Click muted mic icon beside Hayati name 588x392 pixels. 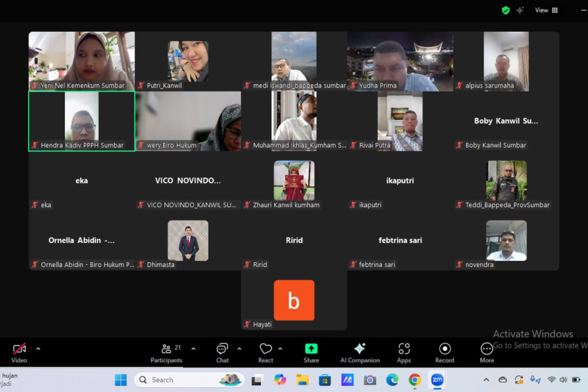(247, 324)
